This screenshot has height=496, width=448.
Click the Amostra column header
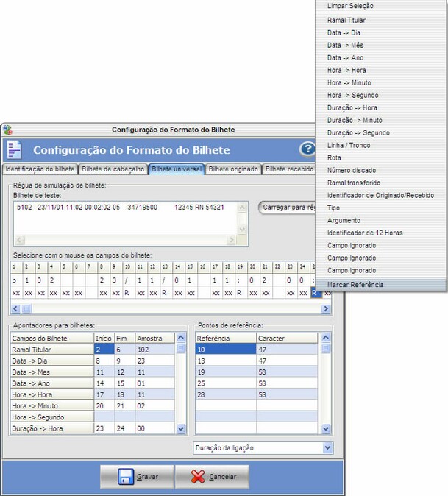click(x=155, y=339)
